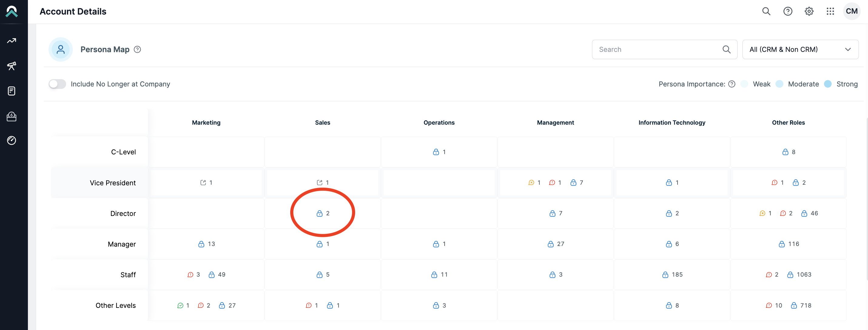868x330 pixels.
Task: Open the settings gear icon
Action: pyautogui.click(x=809, y=12)
